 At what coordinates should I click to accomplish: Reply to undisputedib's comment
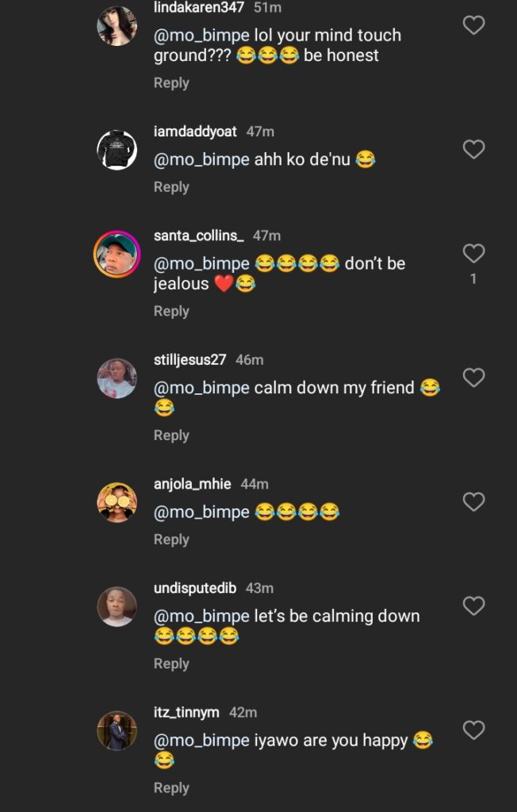171,664
